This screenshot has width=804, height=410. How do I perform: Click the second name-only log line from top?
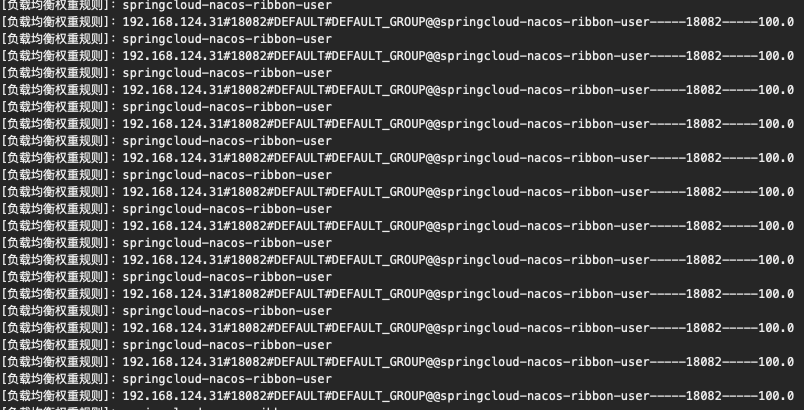point(166,39)
